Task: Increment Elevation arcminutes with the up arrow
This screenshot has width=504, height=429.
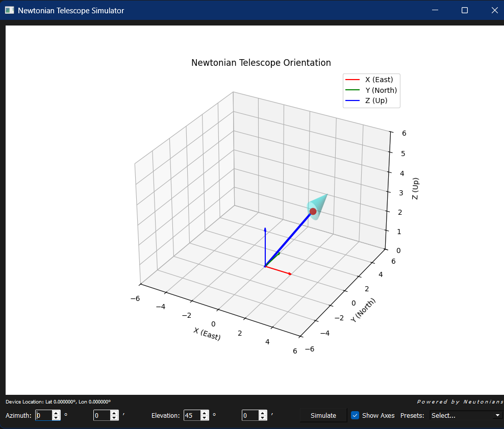Action: 262,413
